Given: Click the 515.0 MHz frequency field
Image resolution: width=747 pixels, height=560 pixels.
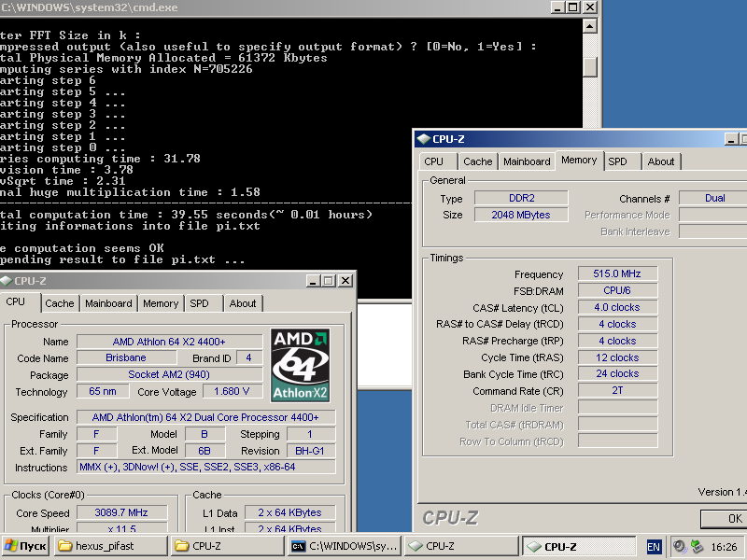Looking at the screenshot, I should (x=617, y=273).
